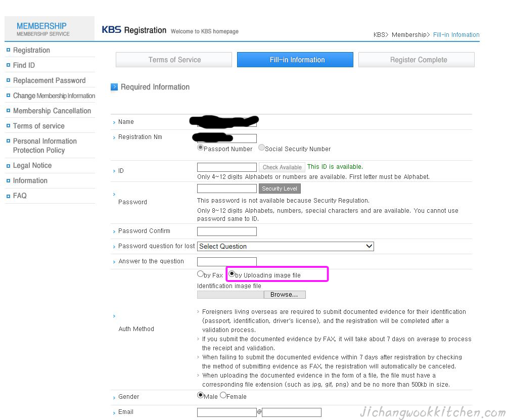Choose the Social Security Number option
The image size is (506, 420).
(261, 148)
